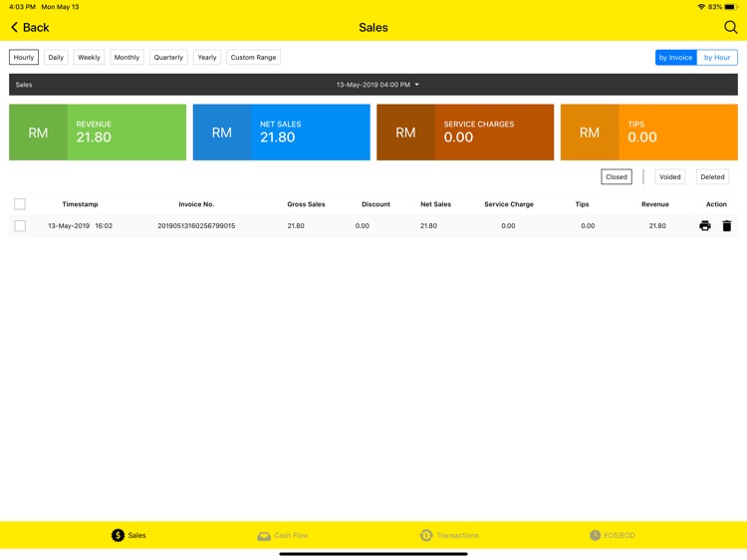Switch the view to by Hour
Screen dimensions: 747x560
point(717,57)
